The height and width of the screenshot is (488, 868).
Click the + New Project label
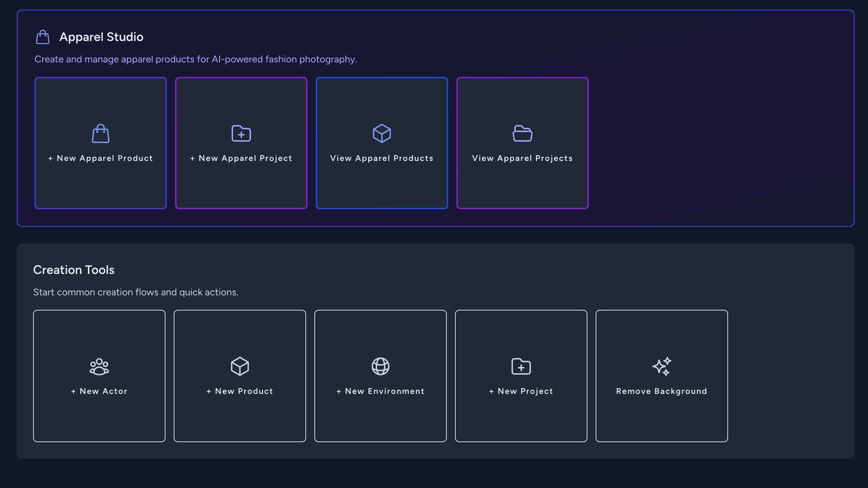pyautogui.click(x=521, y=392)
